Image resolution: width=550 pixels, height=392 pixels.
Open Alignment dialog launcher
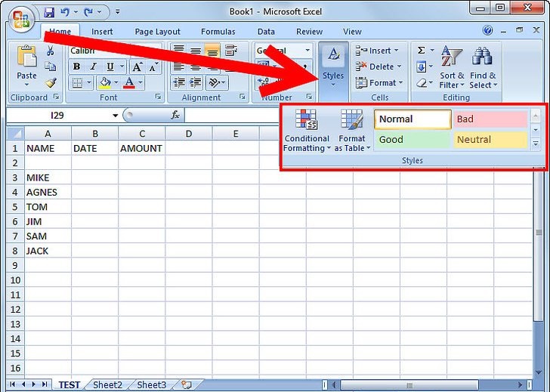pyautogui.click(x=243, y=97)
